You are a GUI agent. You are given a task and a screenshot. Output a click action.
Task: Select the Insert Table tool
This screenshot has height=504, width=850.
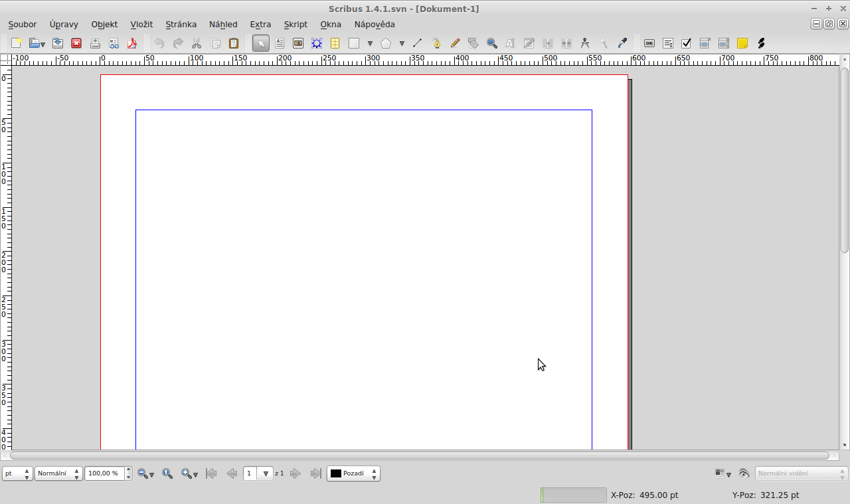tap(335, 43)
